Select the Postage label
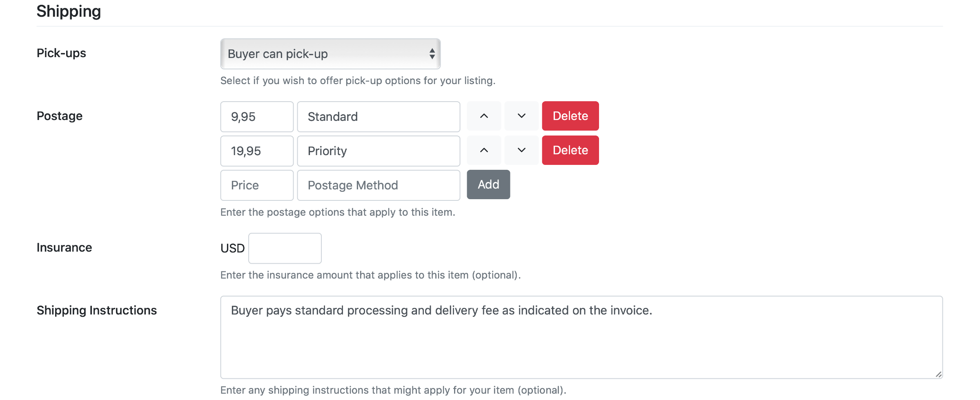Viewport: 980px width, 400px height. point(60,116)
